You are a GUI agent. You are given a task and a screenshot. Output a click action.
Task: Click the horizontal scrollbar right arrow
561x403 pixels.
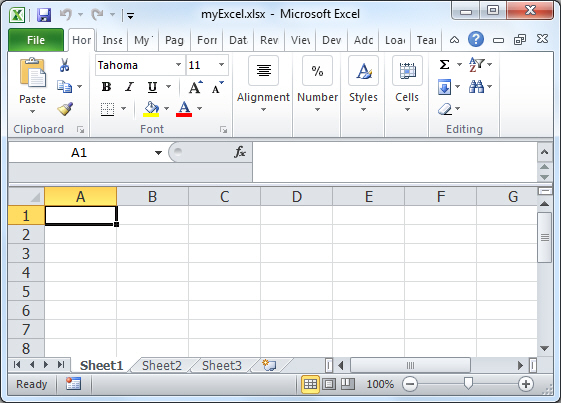click(x=520, y=365)
